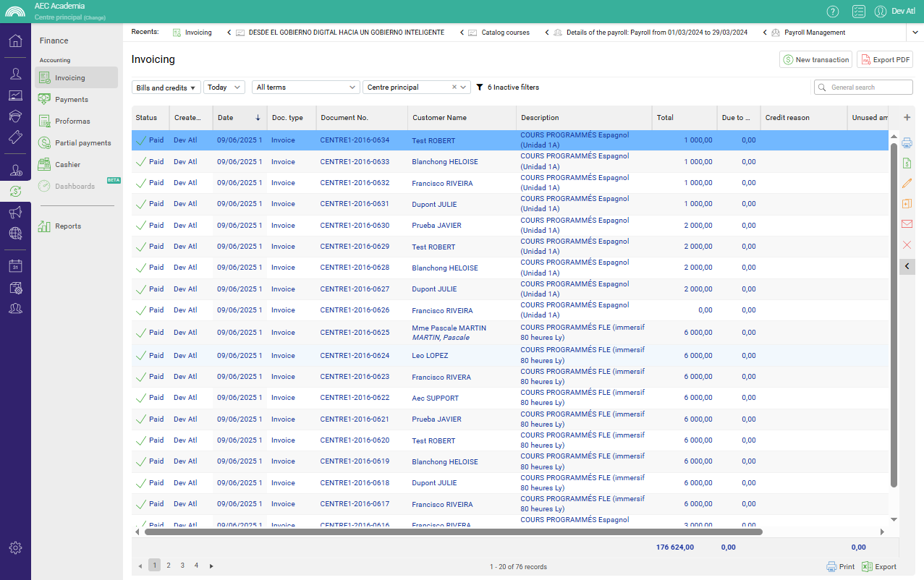Collapse the right action panel arrow
Image resolution: width=924 pixels, height=580 pixels.
907,267
